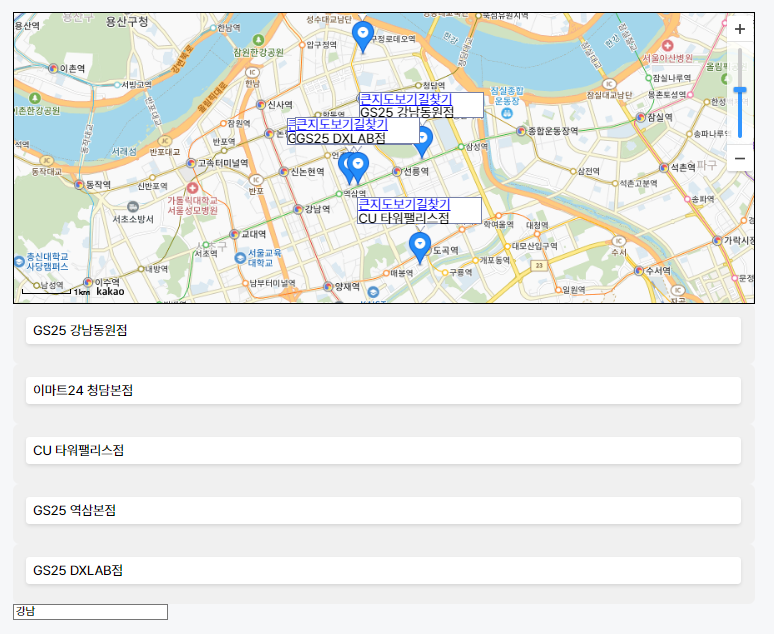This screenshot has width=774, height=634.
Task: Click the 동작역 station icon
Action: click(79, 184)
